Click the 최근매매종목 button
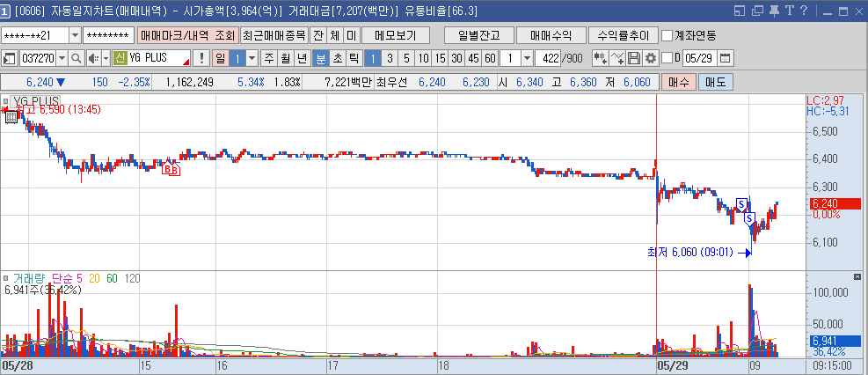This screenshot has height=375, width=868. 274,35
